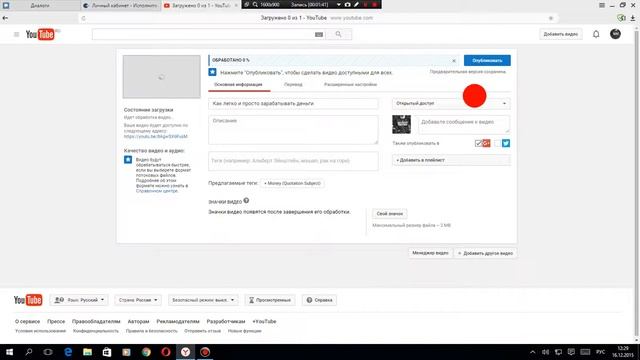640x360 pixels.
Task: Switch to Yandex Browser on the taskbar
Action: (185, 352)
